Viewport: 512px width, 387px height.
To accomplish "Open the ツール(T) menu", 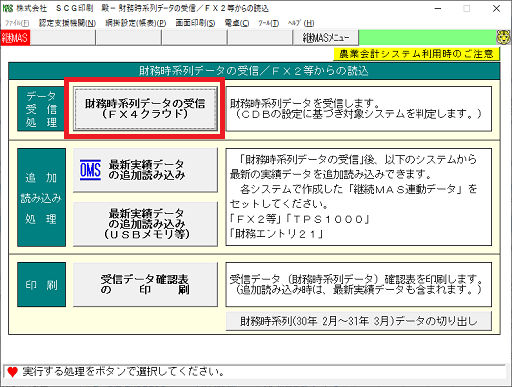I will pyautogui.click(x=268, y=23).
